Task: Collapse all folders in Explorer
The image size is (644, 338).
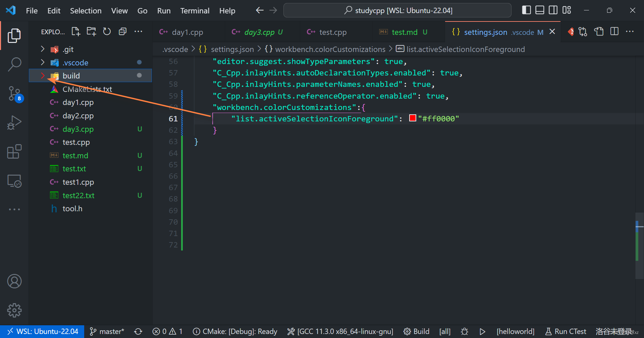Action: [122, 32]
